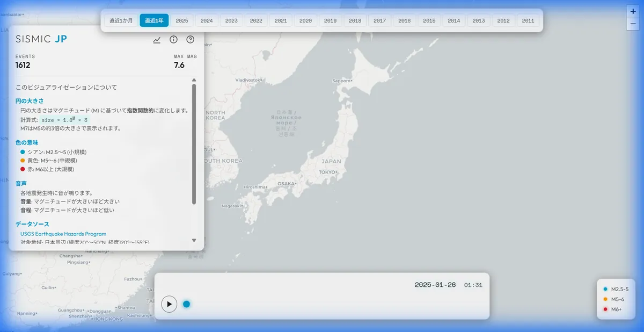644x332 pixels.
Task: Click the cyan dot beside シアン: M2.5〜5
Action: coord(23,152)
